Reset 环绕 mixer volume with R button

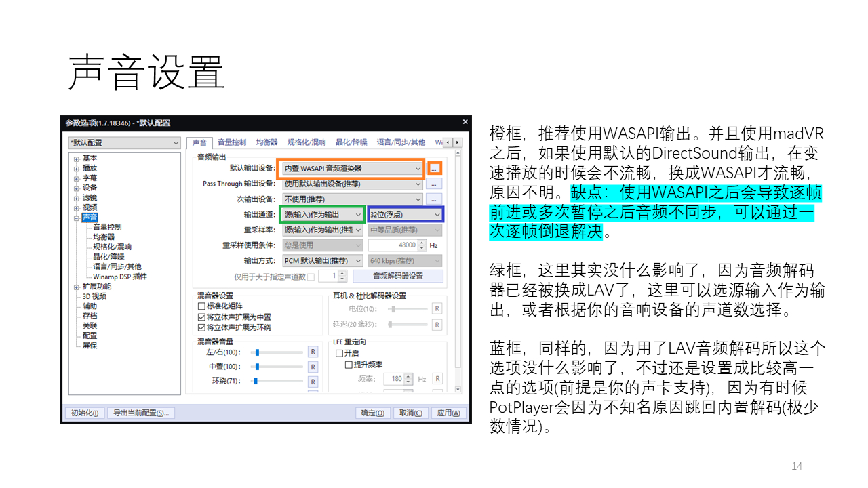coord(313,381)
